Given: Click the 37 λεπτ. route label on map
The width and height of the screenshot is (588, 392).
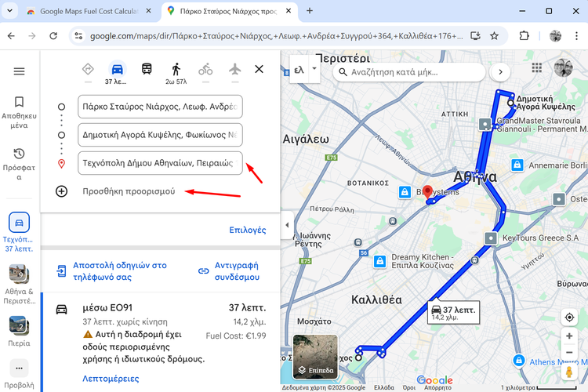Looking at the screenshot, I should (454, 312).
